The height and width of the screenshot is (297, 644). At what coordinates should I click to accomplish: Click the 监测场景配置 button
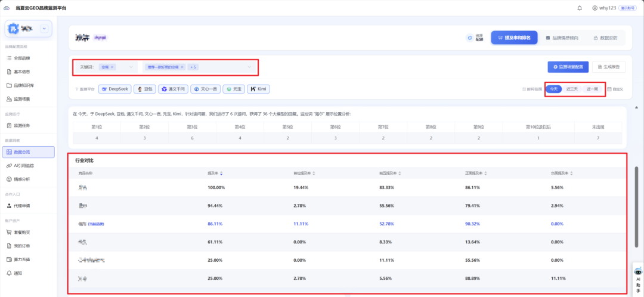pos(568,67)
